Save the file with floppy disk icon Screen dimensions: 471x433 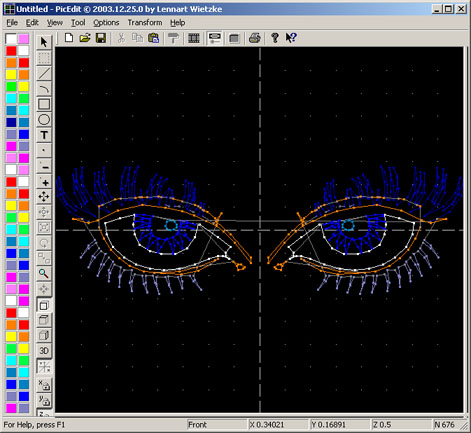(101, 38)
